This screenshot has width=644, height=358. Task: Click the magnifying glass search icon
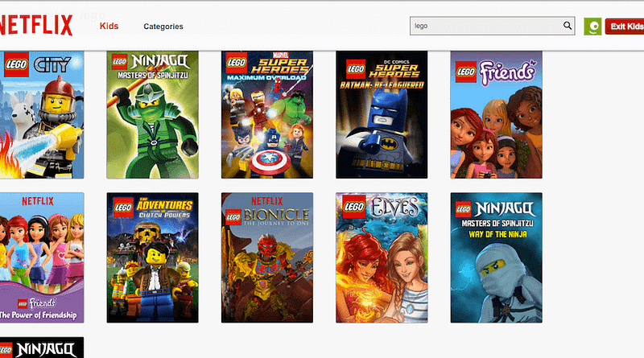[568, 26]
